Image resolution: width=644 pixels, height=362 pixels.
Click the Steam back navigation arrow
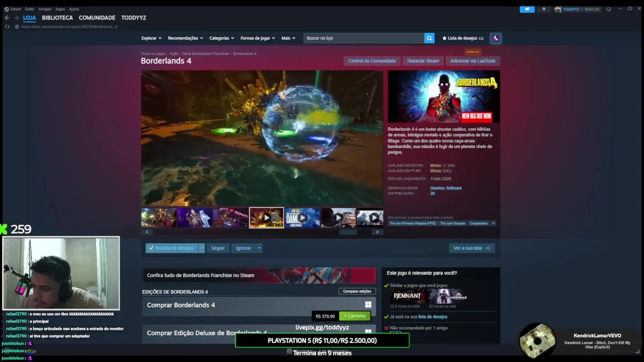point(7,18)
